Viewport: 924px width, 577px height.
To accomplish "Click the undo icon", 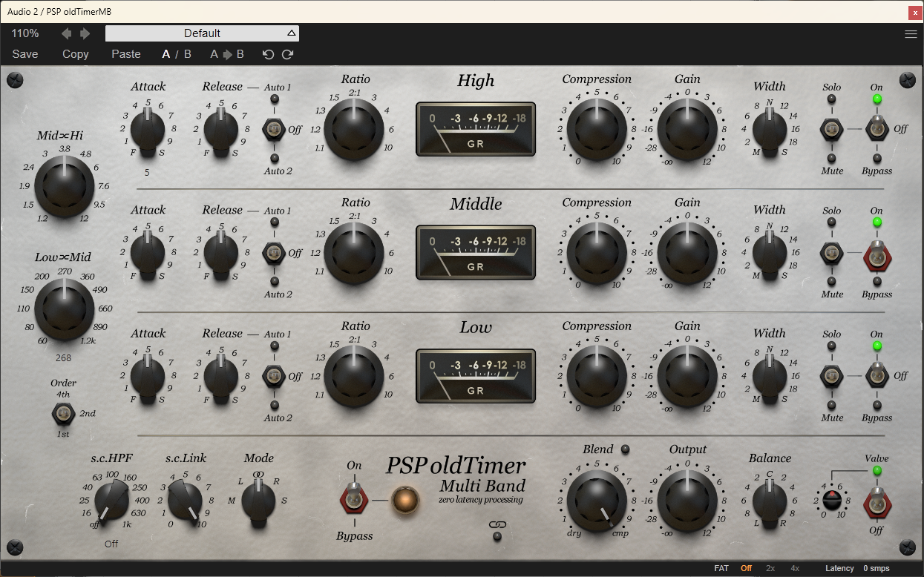I will 269,54.
